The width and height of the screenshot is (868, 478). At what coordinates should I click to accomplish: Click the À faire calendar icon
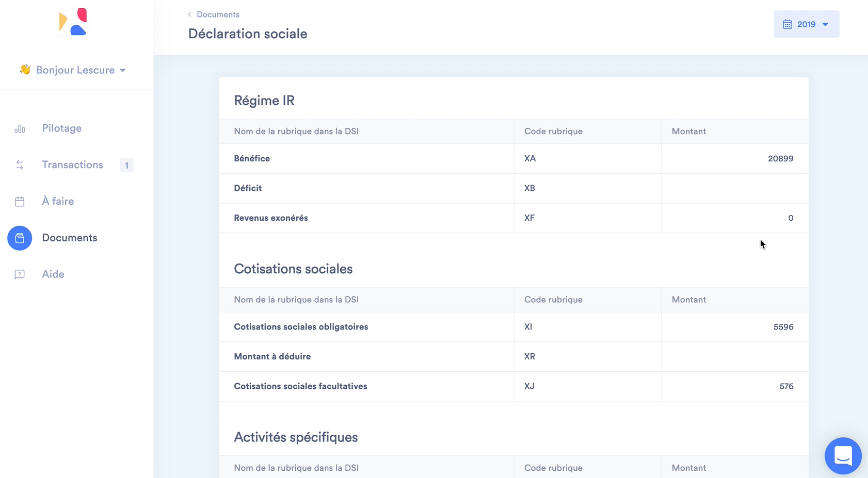click(20, 202)
